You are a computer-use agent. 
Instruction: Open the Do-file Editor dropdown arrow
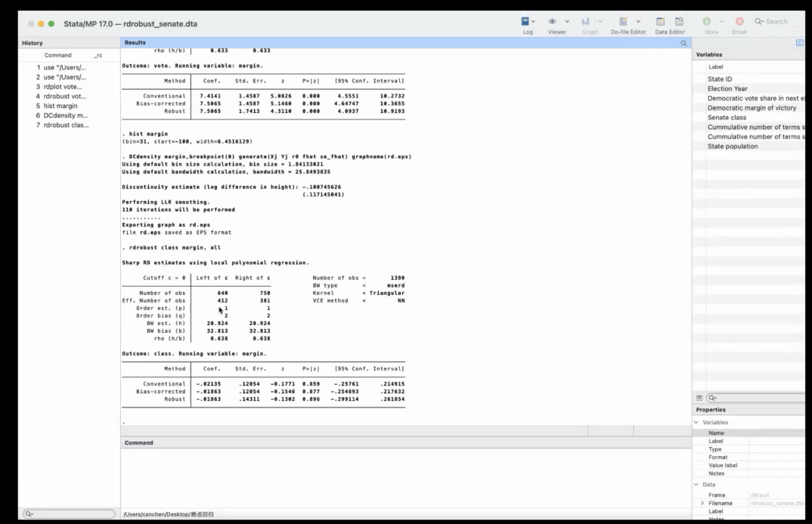tap(638, 21)
